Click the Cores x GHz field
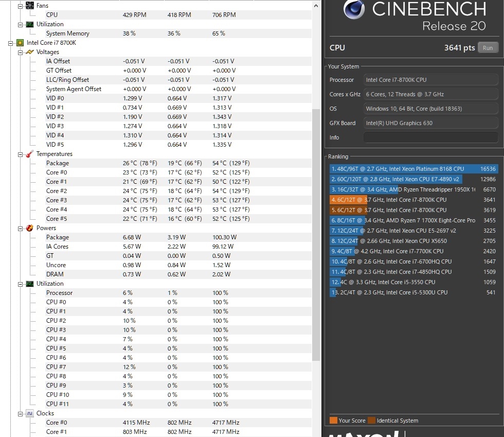504x437 pixels. [431, 94]
